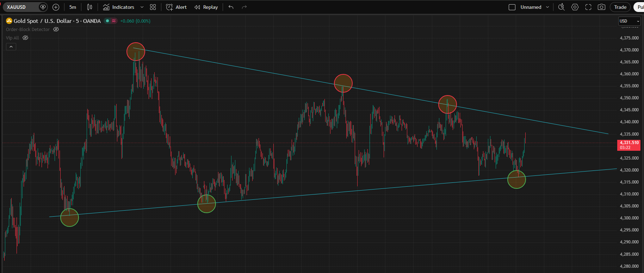Click price axis label 4,350.000

629,98
